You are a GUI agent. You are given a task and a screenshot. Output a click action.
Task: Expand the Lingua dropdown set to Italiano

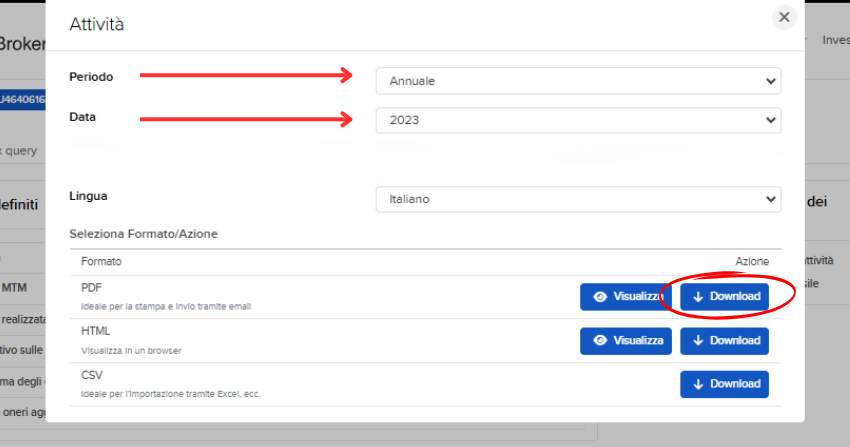click(578, 199)
